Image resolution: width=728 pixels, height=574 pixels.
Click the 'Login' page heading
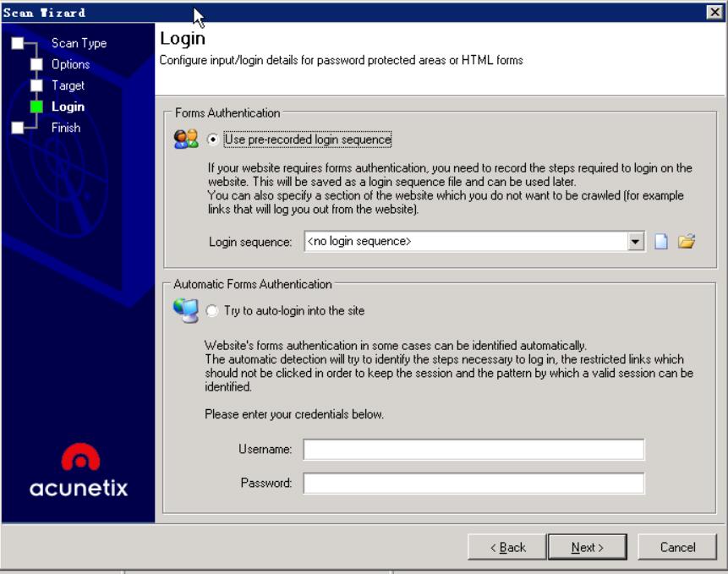(x=183, y=39)
